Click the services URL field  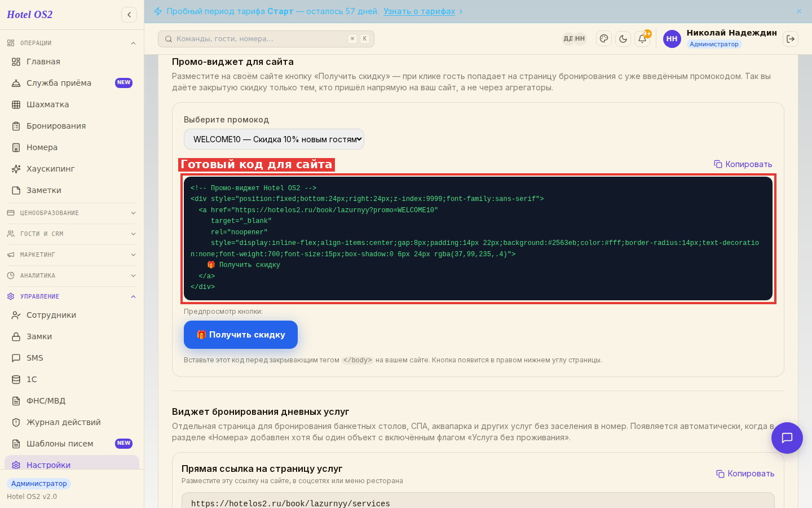[x=478, y=501]
